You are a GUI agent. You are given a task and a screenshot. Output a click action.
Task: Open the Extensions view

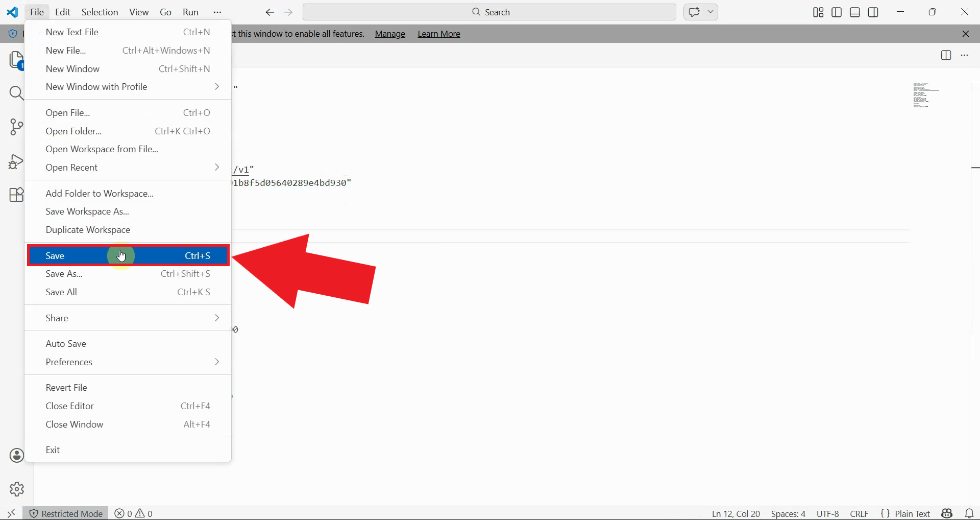click(17, 195)
